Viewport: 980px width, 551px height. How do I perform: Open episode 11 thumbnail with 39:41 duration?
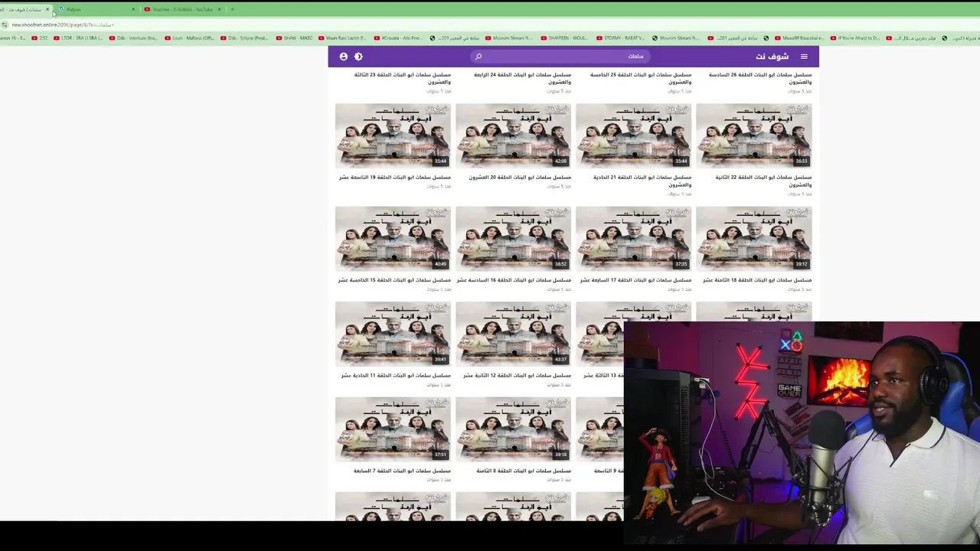(x=393, y=334)
